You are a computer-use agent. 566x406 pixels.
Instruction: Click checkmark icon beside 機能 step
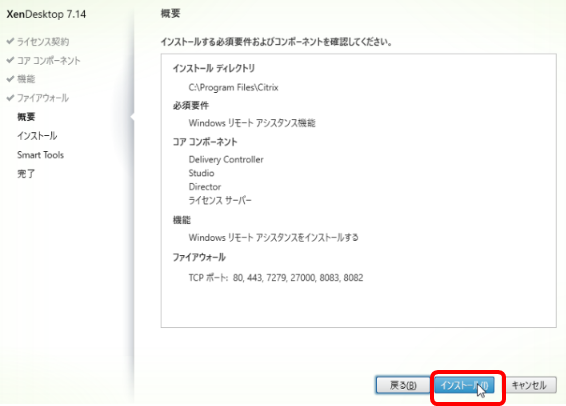point(10,79)
